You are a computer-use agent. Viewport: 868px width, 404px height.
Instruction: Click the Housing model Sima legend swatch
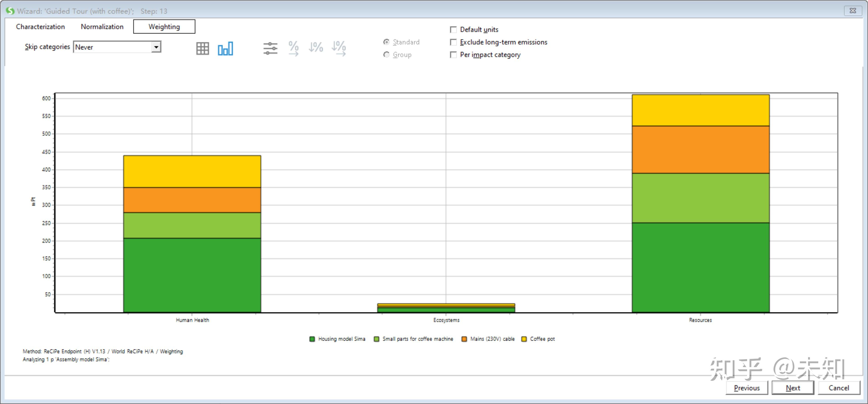[312, 339]
